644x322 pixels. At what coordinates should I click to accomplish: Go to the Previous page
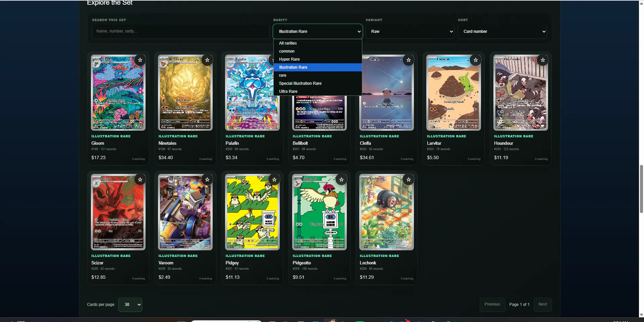(492, 305)
